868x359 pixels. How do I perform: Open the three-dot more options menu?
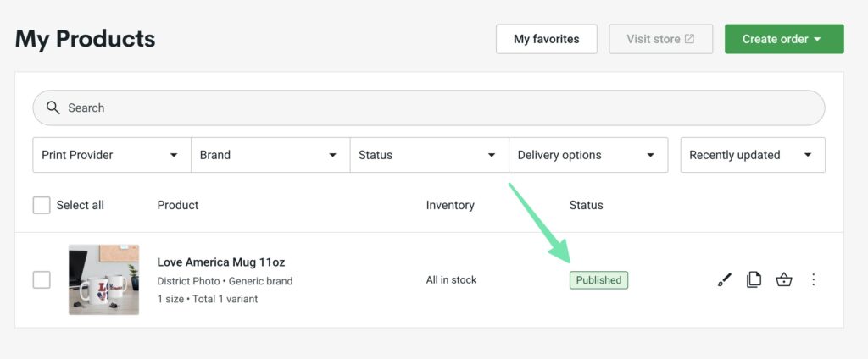(x=814, y=279)
